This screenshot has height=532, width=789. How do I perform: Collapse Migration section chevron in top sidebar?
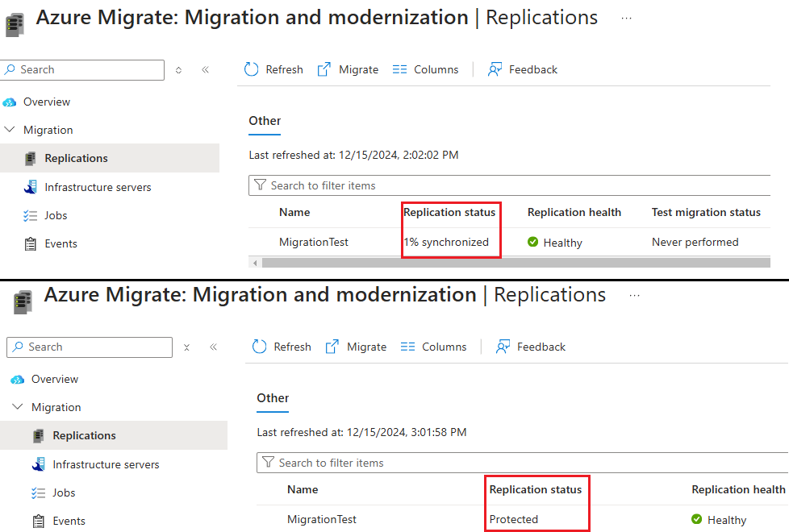pyautogui.click(x=9, y=130)
